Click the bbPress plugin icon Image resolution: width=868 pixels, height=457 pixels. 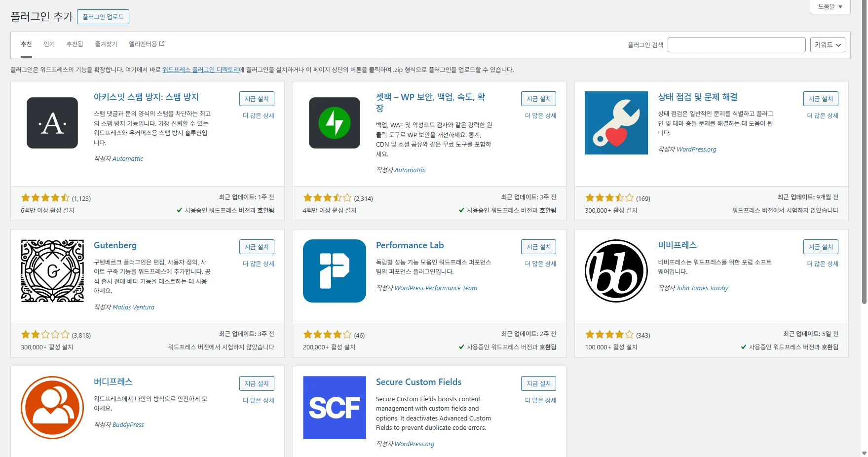(x=616, y=271)
